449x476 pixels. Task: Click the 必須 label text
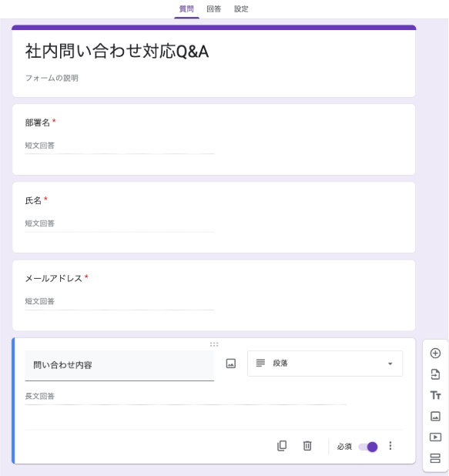pyautogui.click(x=344, y=447)
